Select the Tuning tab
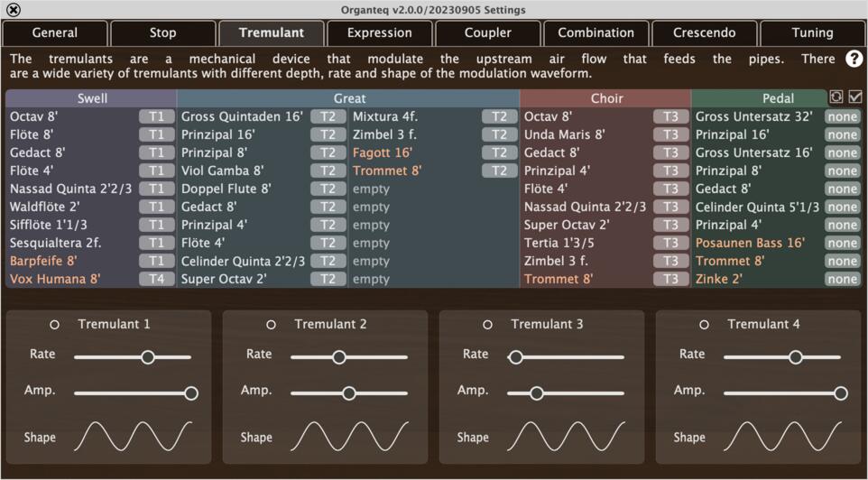 pyautogui.click(x=813, y=32)
